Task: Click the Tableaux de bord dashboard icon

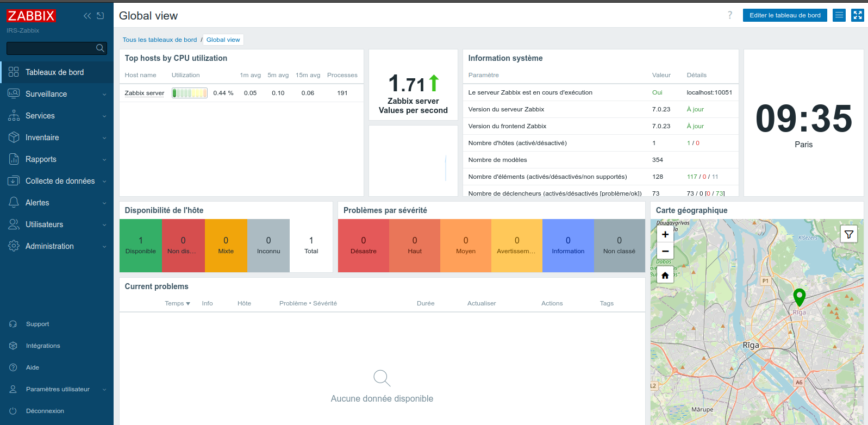Action: [x=14, y=72]
